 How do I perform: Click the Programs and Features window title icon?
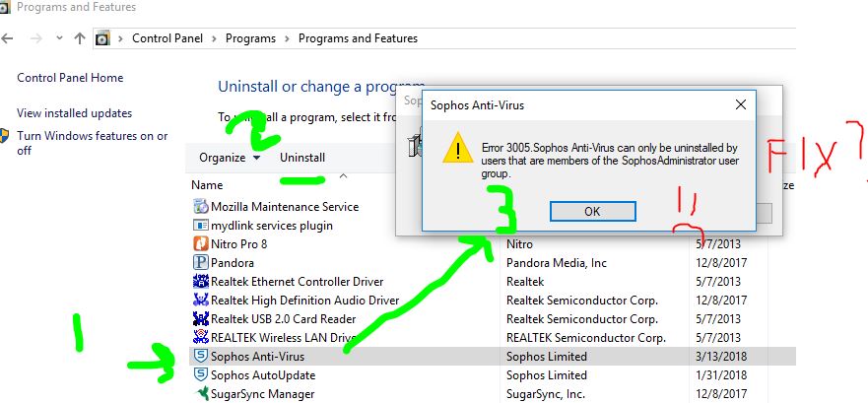[4, 7]
